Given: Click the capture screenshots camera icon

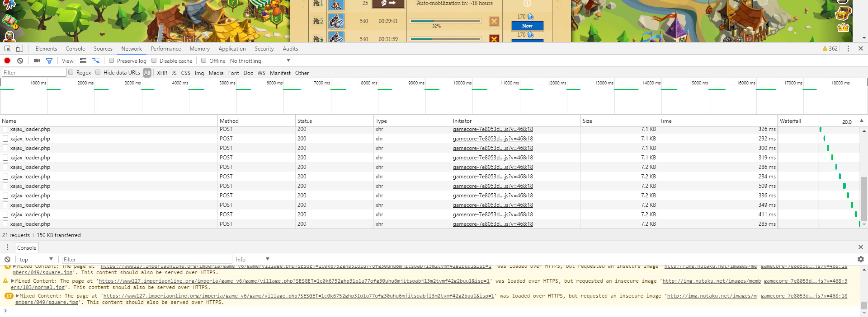Looking at the screenshot, I should click(37, 61).
